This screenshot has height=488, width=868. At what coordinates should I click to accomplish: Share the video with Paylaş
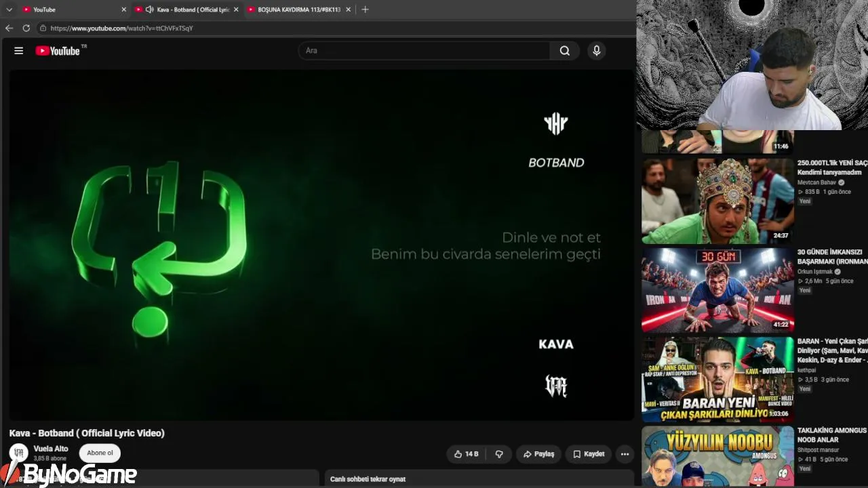click(539, 454)
